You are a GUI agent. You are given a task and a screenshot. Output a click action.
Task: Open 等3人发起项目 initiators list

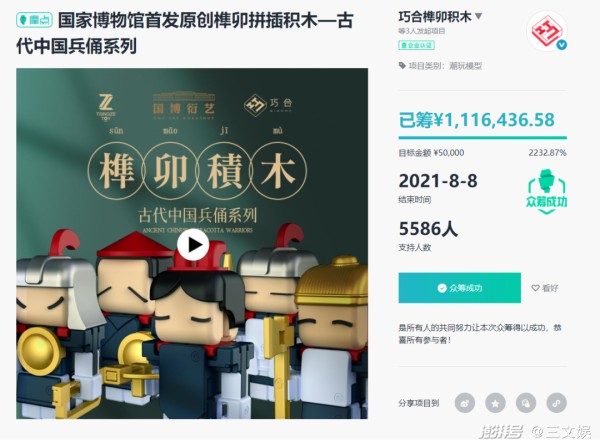click(422, 31)
